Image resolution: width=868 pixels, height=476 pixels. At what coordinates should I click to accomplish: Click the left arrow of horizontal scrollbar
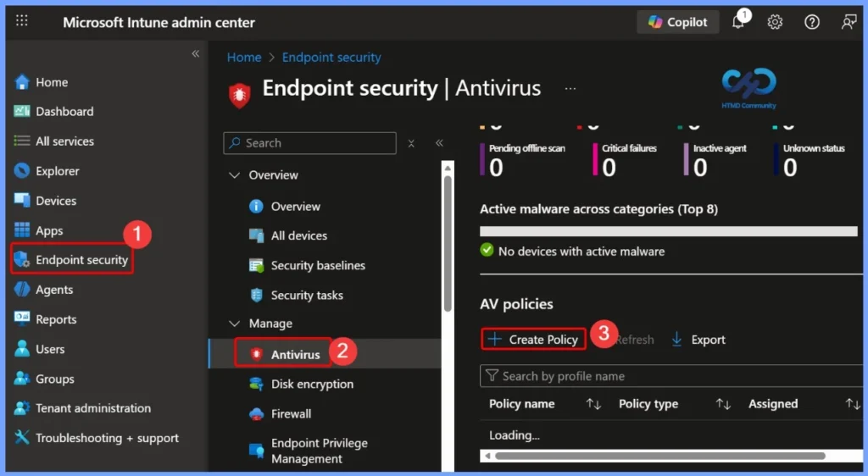click(x=487, y=457)
